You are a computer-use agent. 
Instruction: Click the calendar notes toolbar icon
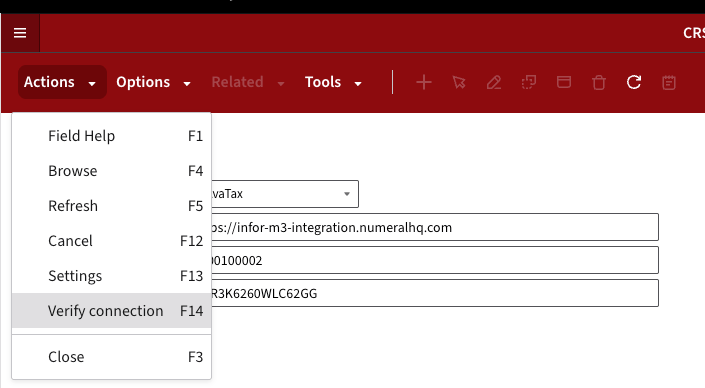(669, 82)
